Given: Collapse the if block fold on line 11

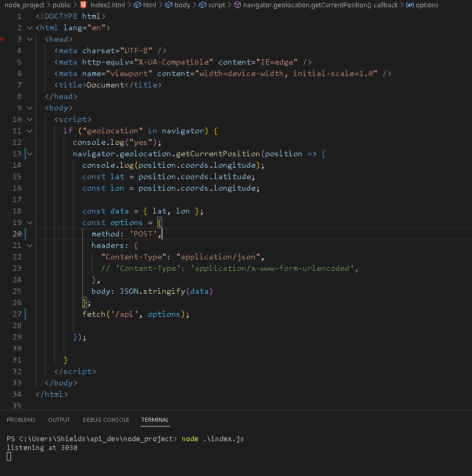Looking at the screenshot, I should click(30, 131).
